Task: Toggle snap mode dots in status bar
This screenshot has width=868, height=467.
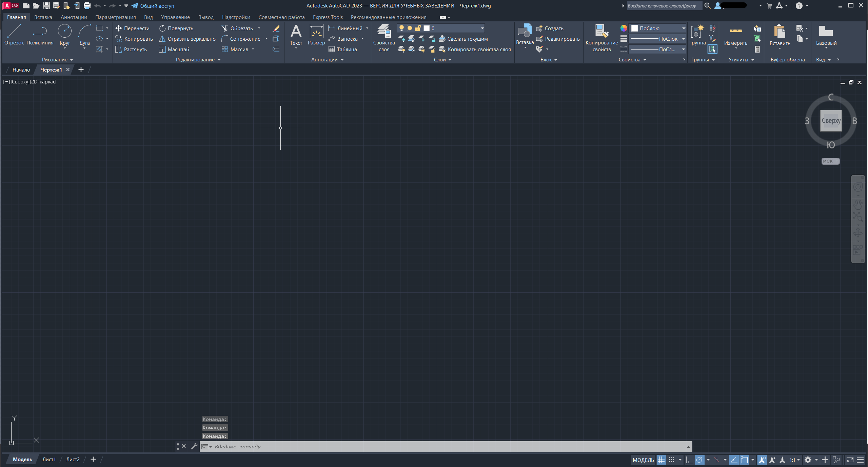Action: 671,460
